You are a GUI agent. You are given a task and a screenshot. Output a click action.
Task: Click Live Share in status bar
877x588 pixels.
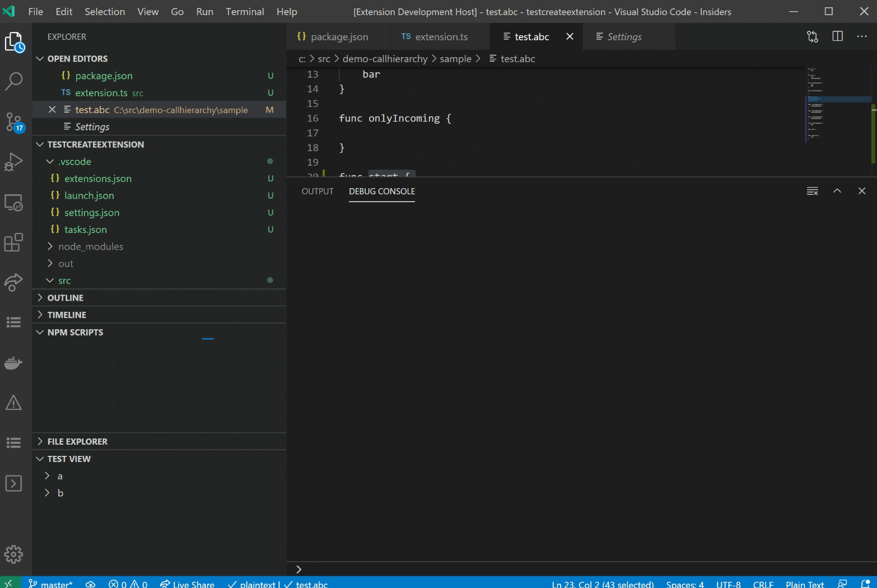[187, 584]
